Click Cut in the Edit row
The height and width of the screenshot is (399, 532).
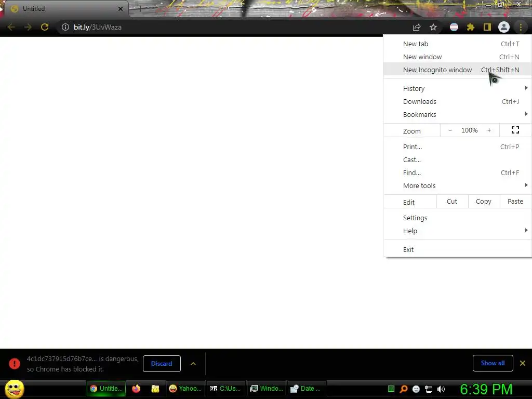pos(452,202)
